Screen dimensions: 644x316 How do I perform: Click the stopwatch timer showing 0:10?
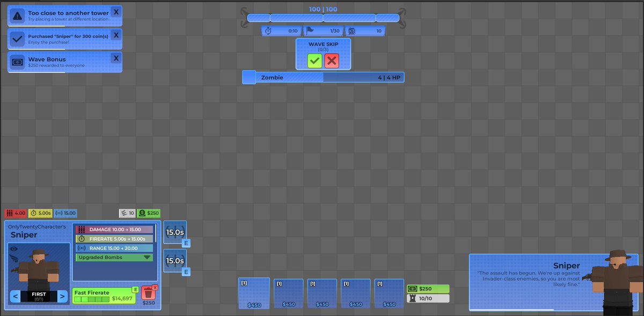[281, 31]
